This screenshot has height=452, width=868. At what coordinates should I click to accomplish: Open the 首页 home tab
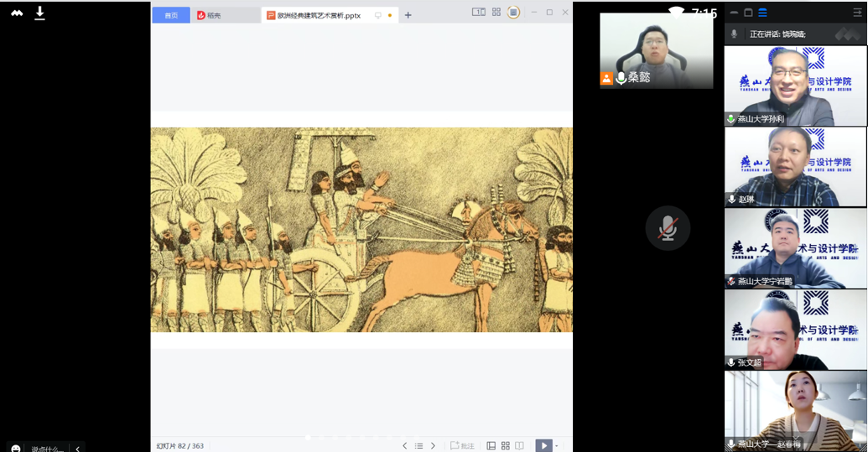click(171, 15)
